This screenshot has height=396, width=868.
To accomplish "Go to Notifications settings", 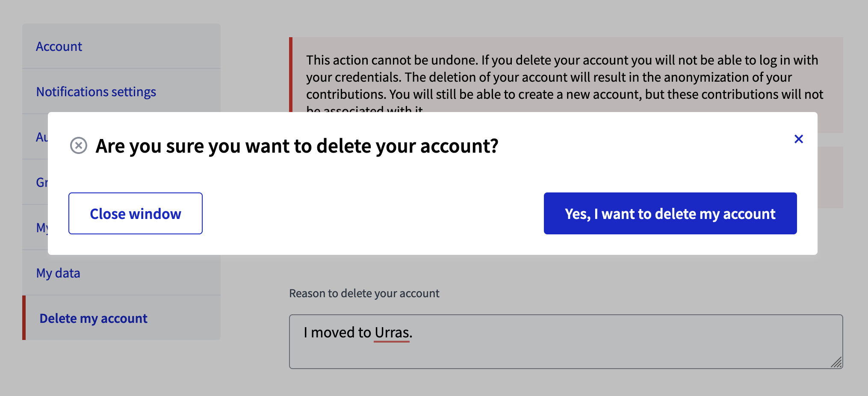I will pos(96,92).
